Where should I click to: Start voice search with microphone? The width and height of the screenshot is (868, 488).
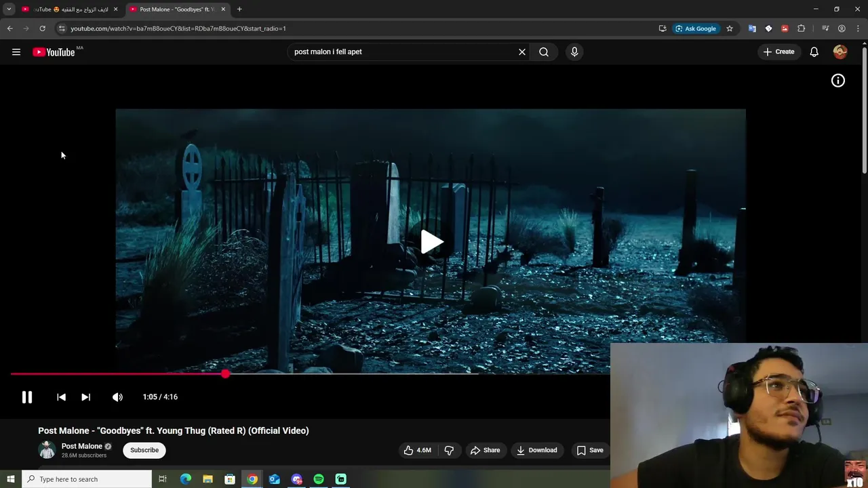click(x=574, y=52)
